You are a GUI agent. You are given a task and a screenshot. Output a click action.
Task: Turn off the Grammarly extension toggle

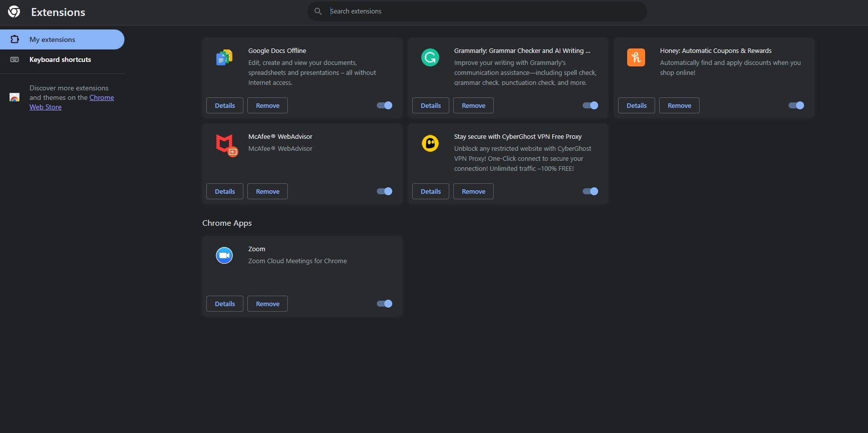[x=590, y=105]
